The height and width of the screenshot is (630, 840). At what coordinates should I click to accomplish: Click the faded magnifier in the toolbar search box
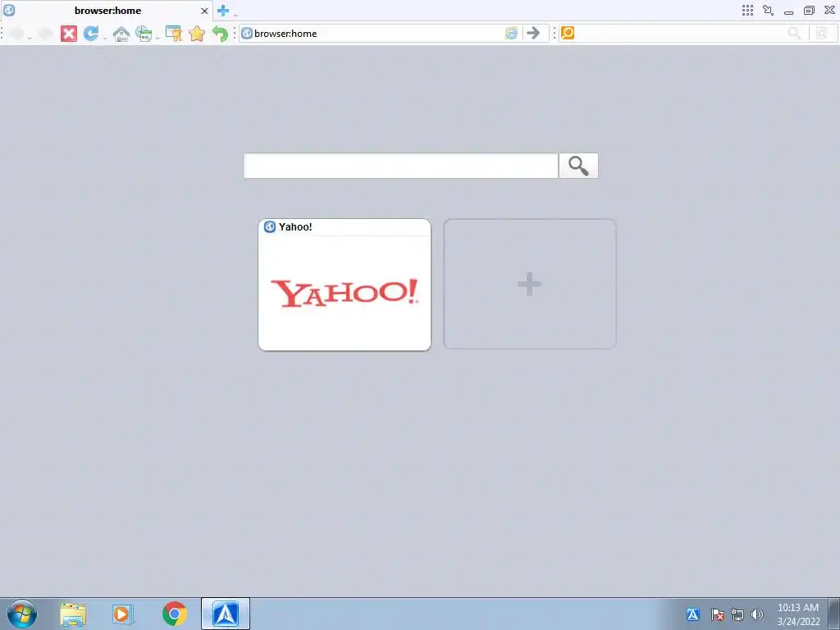click(x=794, y=33)
